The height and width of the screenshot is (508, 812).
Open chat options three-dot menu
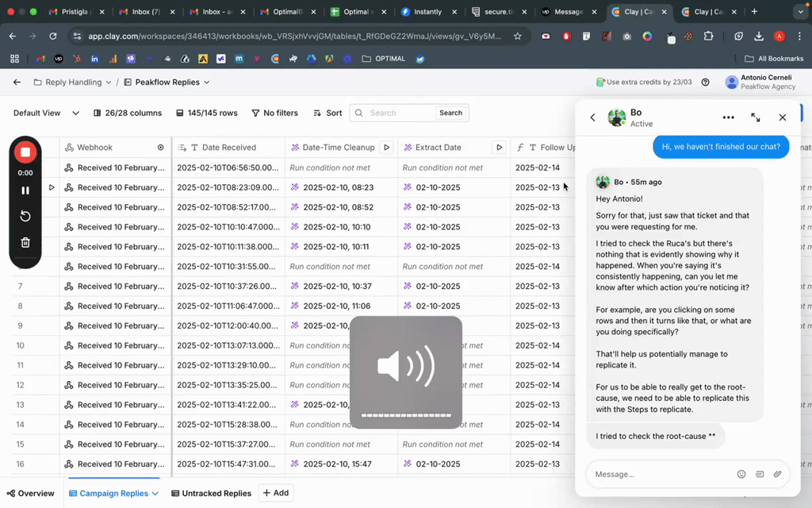click(x=728, y=117)
